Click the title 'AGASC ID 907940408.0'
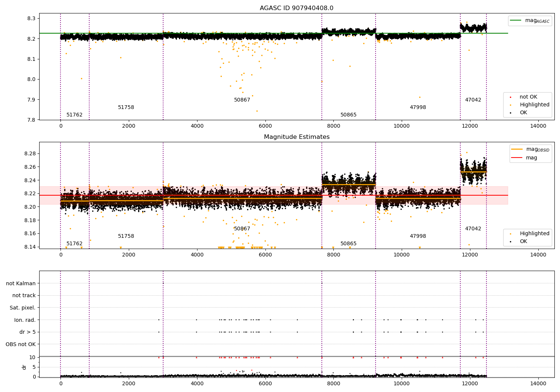This screenshot has height=392, width=560. tap(296, 8)
